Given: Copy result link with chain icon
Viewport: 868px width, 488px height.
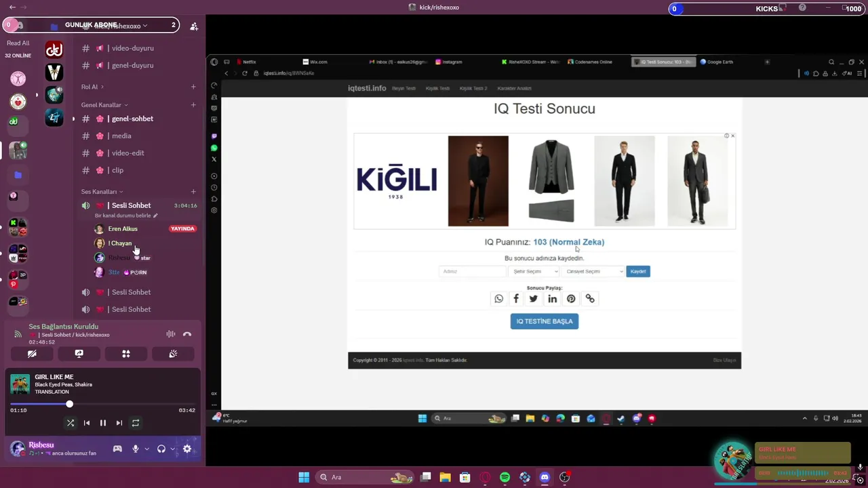Looking at the screenshot, I should tap(590, 299).
